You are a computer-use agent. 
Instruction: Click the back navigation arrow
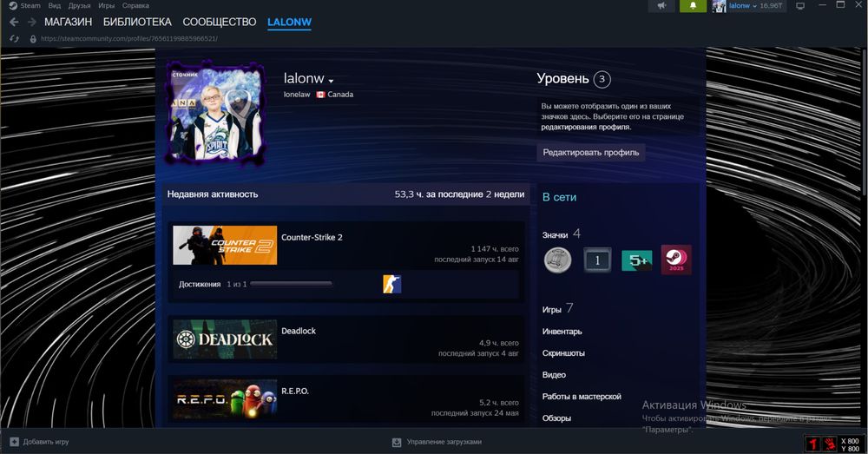click(15, 23)
